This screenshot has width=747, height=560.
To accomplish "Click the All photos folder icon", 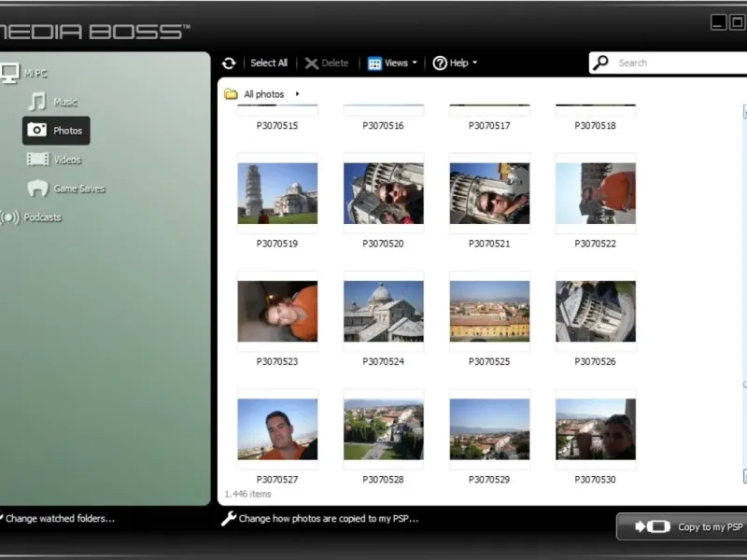I will (231, 94).
